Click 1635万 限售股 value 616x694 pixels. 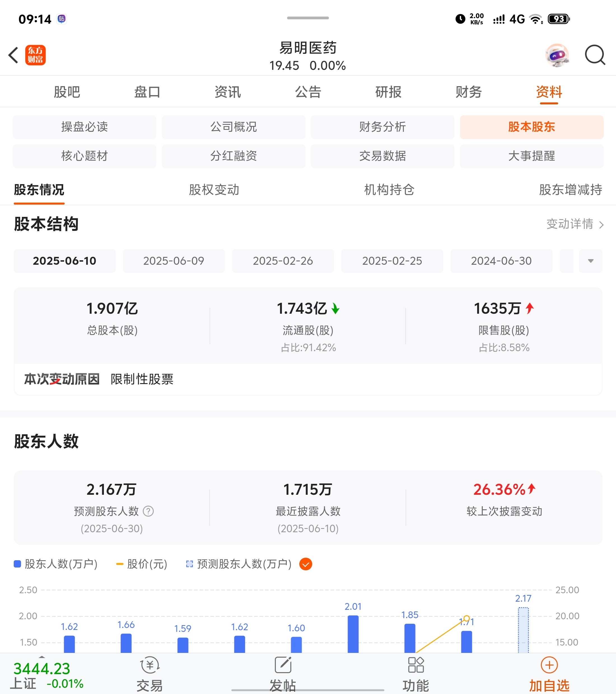497,308
